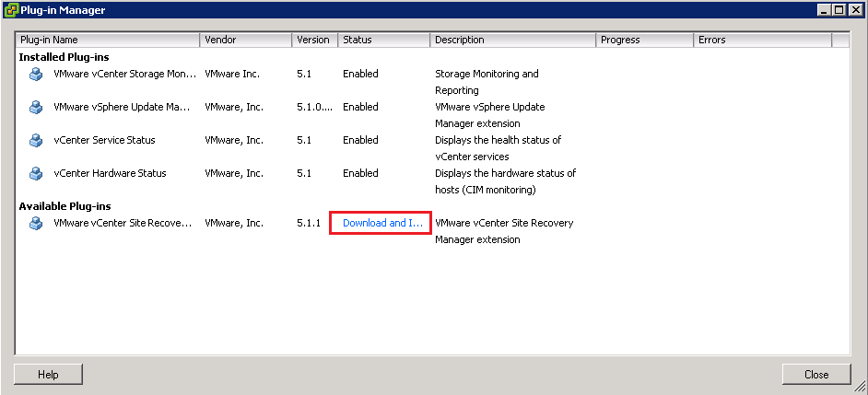Click the Errors column header
Viewport: 868px width, 395px height.
point(761,40)
